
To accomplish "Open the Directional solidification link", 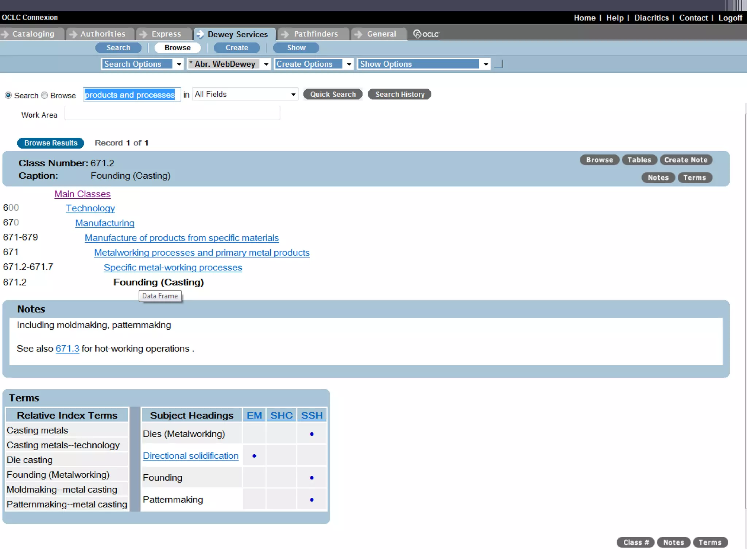I will coord(190,456).
